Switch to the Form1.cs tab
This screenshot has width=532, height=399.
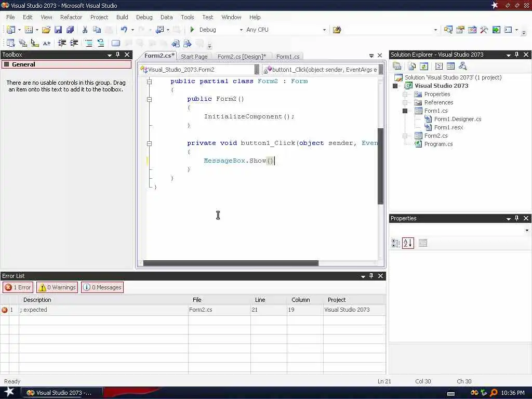(288, 57)
